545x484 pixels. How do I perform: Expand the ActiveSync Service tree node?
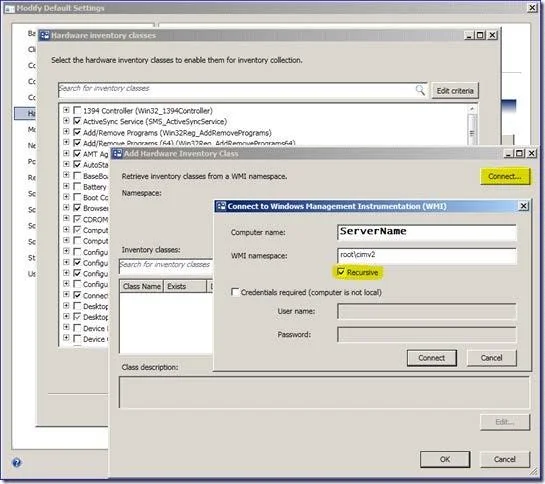point(66,121)
